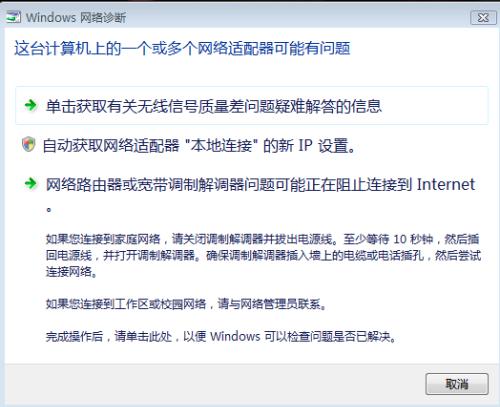The height and width of the screenshot is (407, 500).
Task: Click the UAC shield icon beside 自动获取网络适配器
Action: (x=29, y=145)
